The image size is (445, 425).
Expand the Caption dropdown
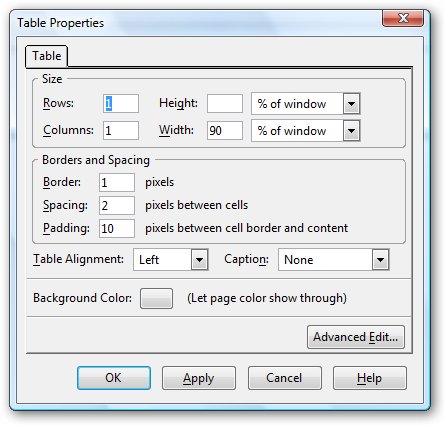tap(334, 259)
